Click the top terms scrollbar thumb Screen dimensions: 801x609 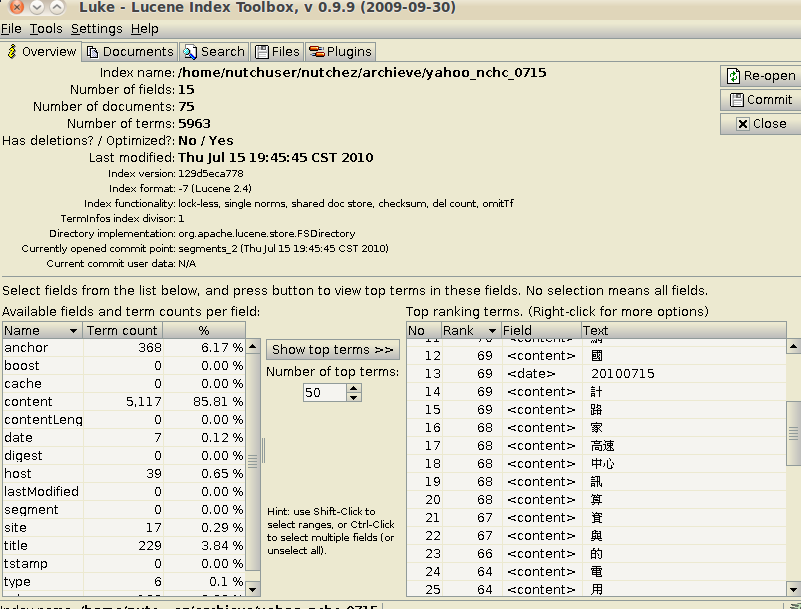click(x=793, y=433)
